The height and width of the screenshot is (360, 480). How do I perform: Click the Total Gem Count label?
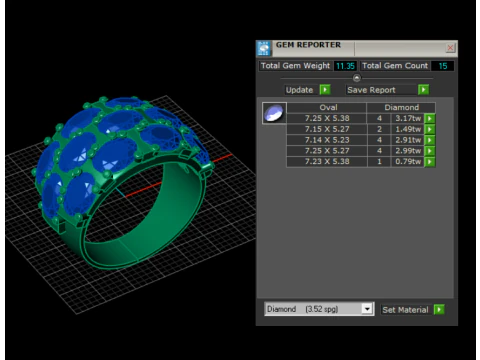pos(395,66)
